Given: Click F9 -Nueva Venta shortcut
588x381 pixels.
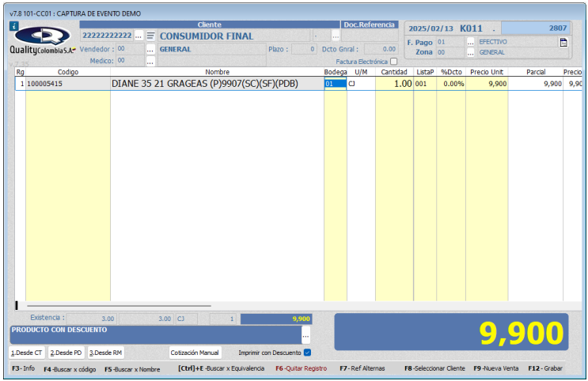Looking at the screenshot, I should 495,368.
